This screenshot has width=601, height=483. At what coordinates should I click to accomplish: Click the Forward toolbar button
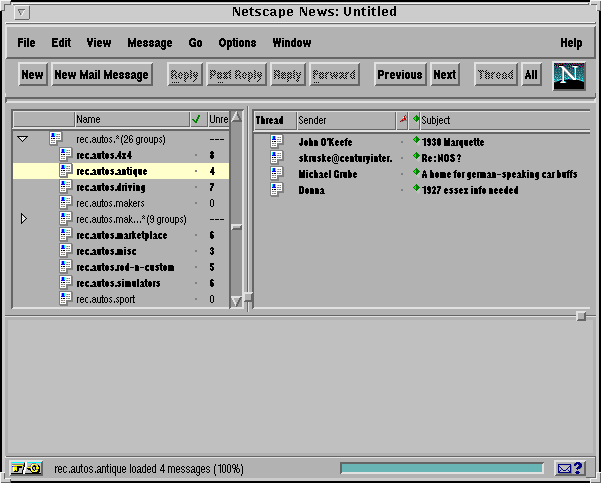tap(334, 74)
